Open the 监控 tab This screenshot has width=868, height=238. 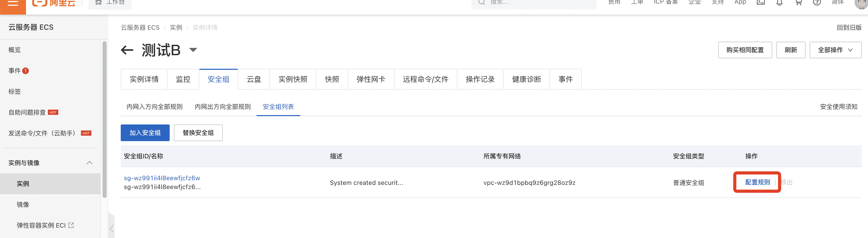point(183,79)
